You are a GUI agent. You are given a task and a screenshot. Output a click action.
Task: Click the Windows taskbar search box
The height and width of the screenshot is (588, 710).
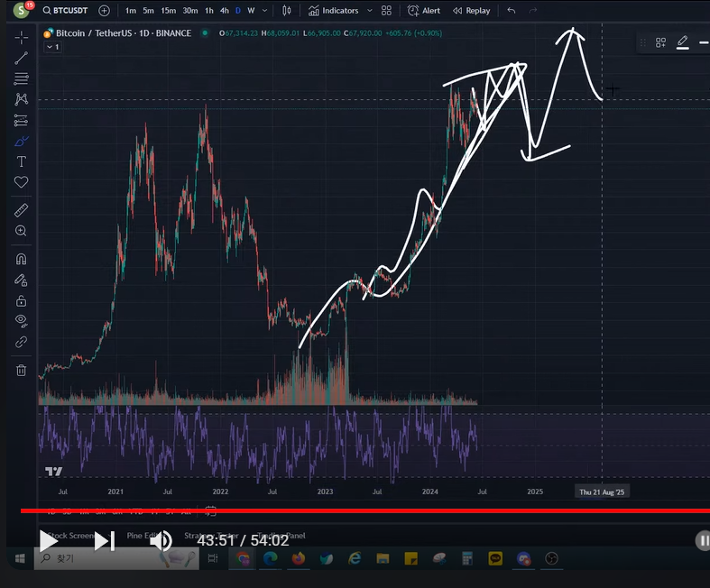[x=116, y=558]
